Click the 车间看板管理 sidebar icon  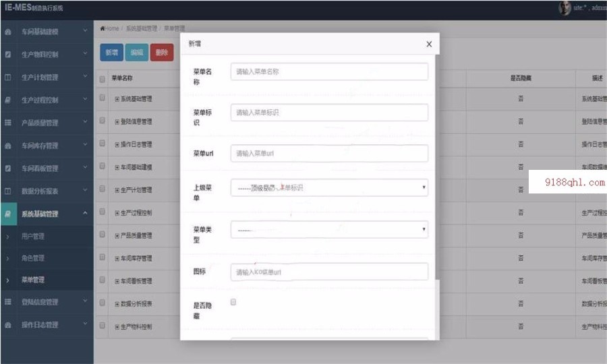7,169
